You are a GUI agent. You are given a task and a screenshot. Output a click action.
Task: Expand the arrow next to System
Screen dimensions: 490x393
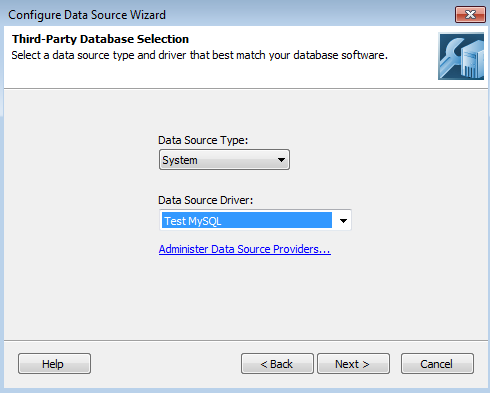click(281, 160)
